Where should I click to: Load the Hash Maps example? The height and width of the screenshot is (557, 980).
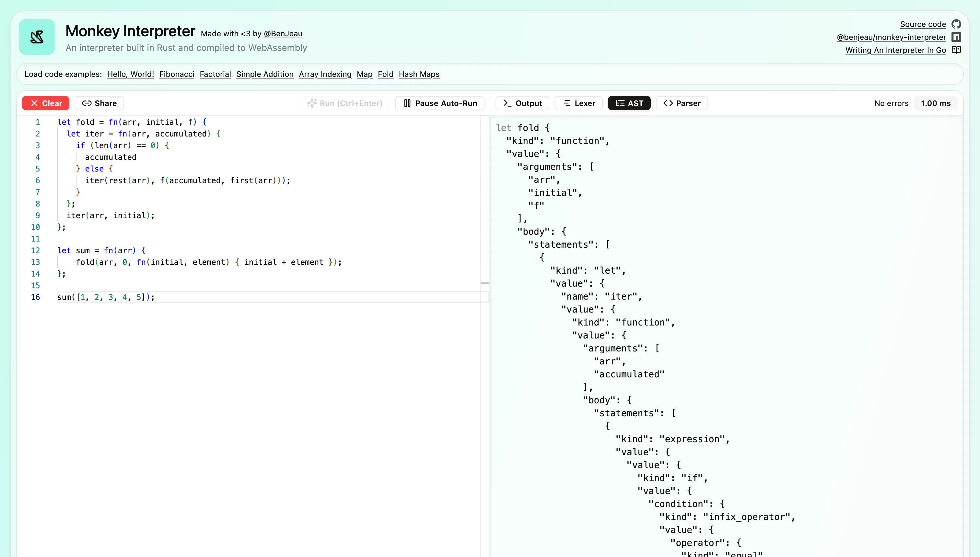[419, 74]
